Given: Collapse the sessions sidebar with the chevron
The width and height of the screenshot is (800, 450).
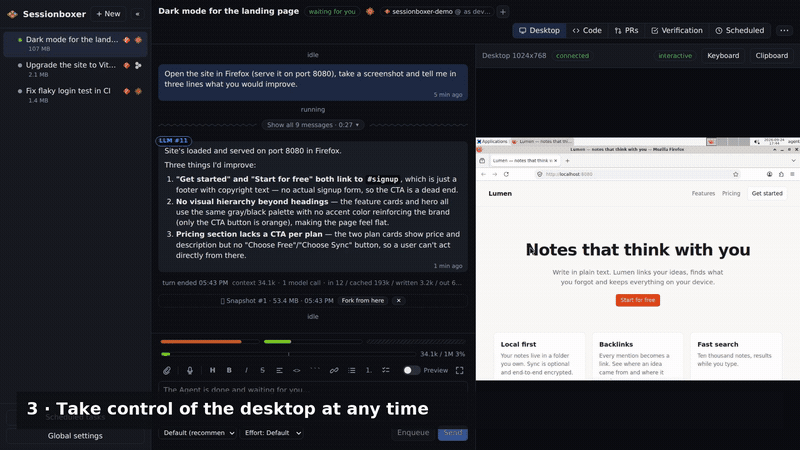Looking at the screenshot, I should point(137,14).
